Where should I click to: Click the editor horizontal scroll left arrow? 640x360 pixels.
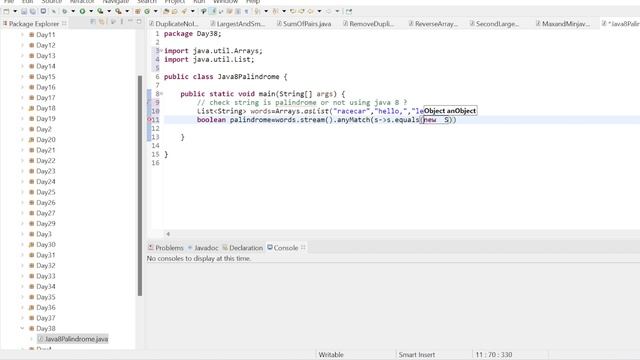[168, 234]
